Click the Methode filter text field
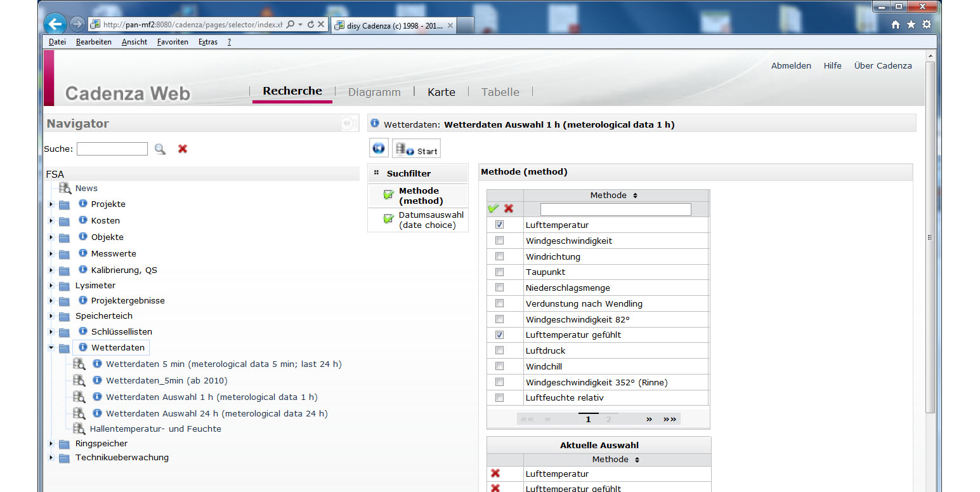 615,209
